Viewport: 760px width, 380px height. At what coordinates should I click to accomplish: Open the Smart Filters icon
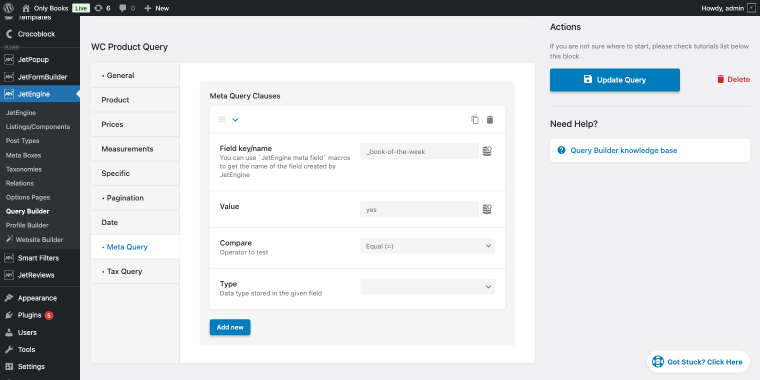click(x=9, y=258)
